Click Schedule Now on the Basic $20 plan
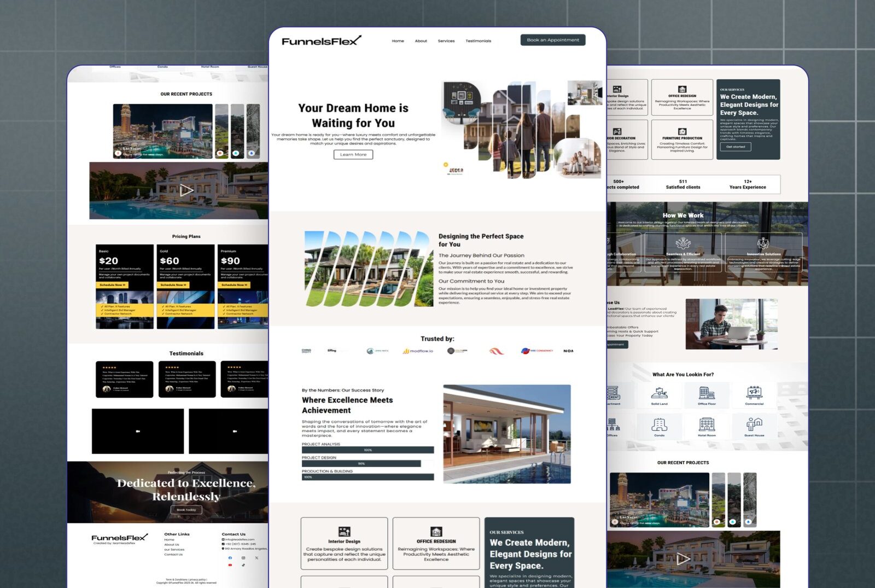 coord(113,285)
